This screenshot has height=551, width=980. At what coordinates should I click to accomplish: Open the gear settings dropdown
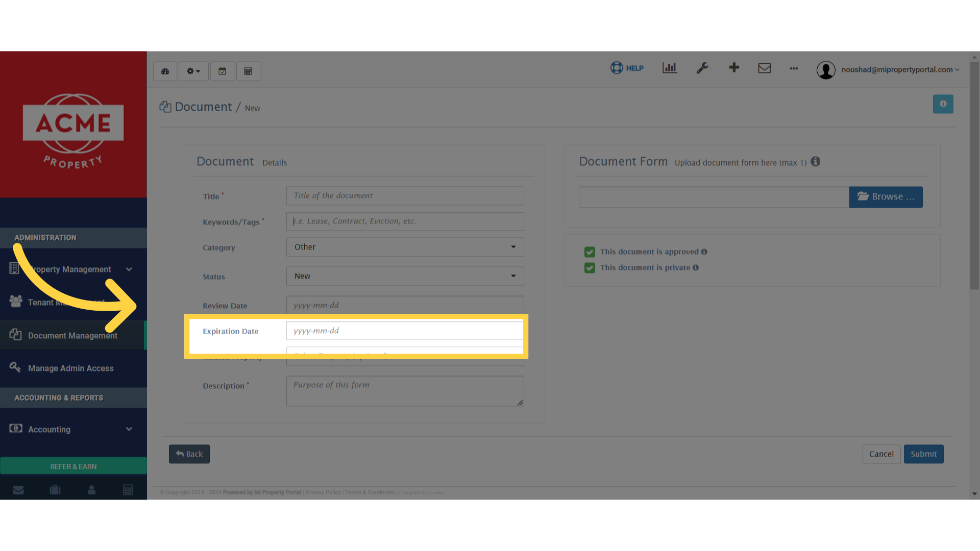pyautogui.click(x=193, y=71)
